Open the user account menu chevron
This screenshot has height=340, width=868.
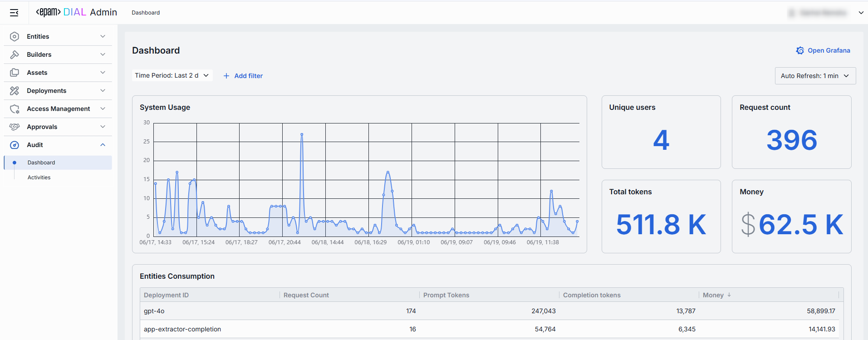pyautogui.click(x=861, y=13)
